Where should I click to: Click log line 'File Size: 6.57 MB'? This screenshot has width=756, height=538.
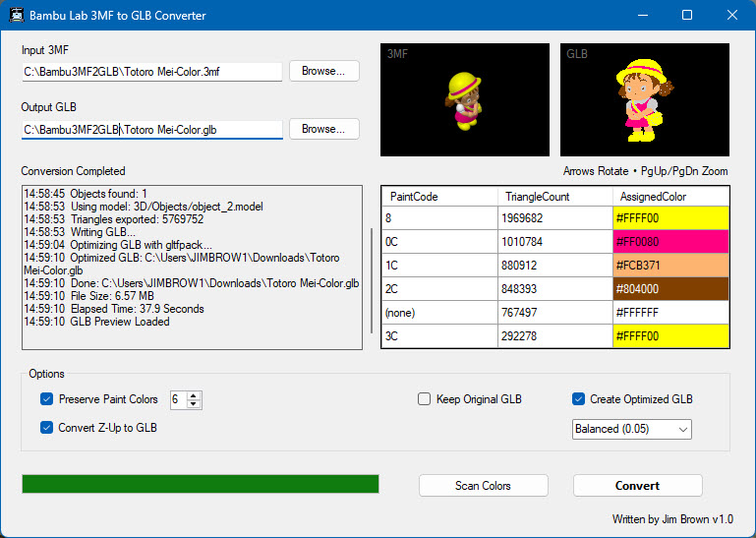point(89,296)
